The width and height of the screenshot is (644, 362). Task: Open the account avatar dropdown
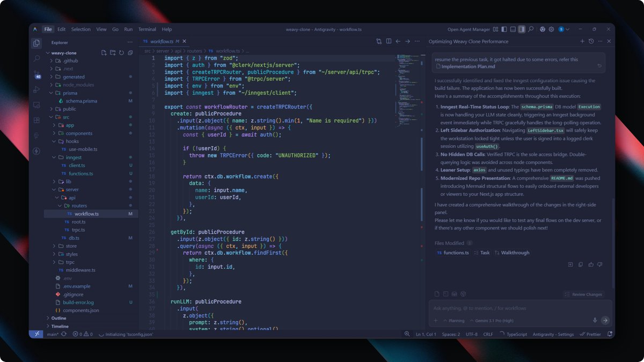pos(563,29)
